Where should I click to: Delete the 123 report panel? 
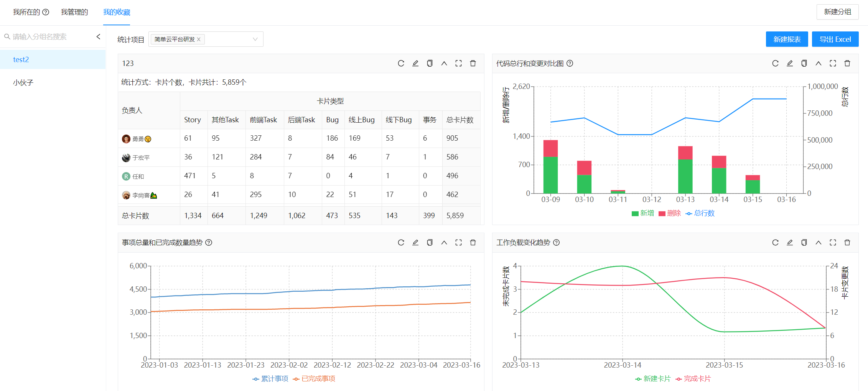click(473, 63)
